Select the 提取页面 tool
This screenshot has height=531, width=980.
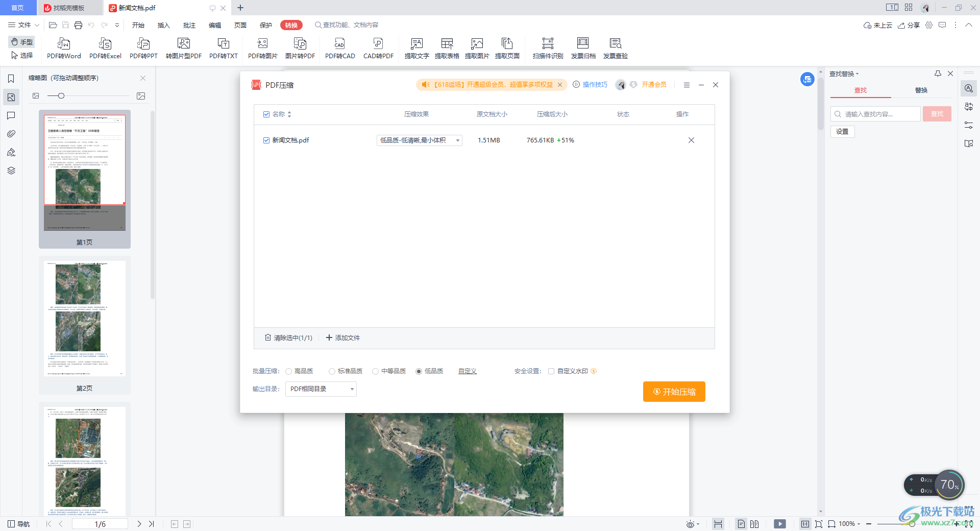pyautogui.click(x=507, y=49)
